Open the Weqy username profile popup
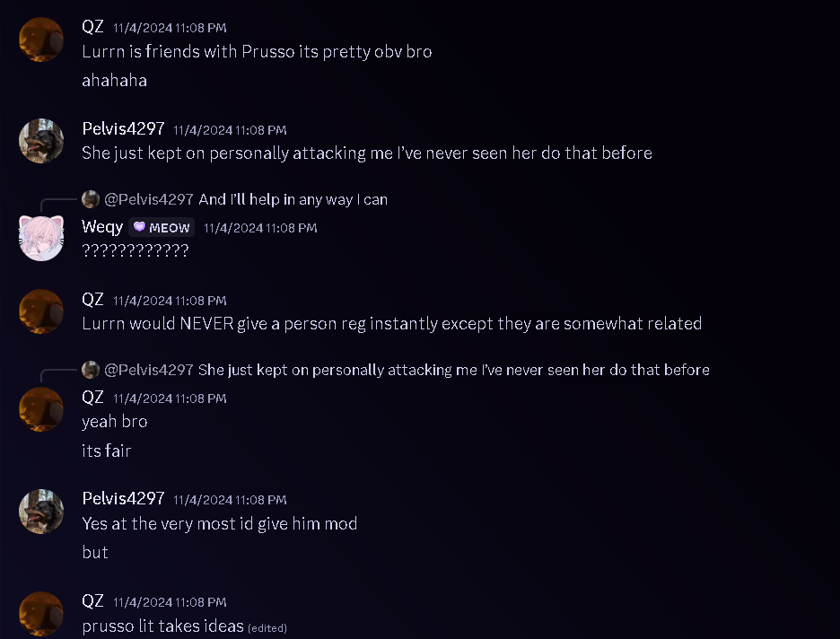The width and height of the screenshot is (840, 639). (102, 227)
